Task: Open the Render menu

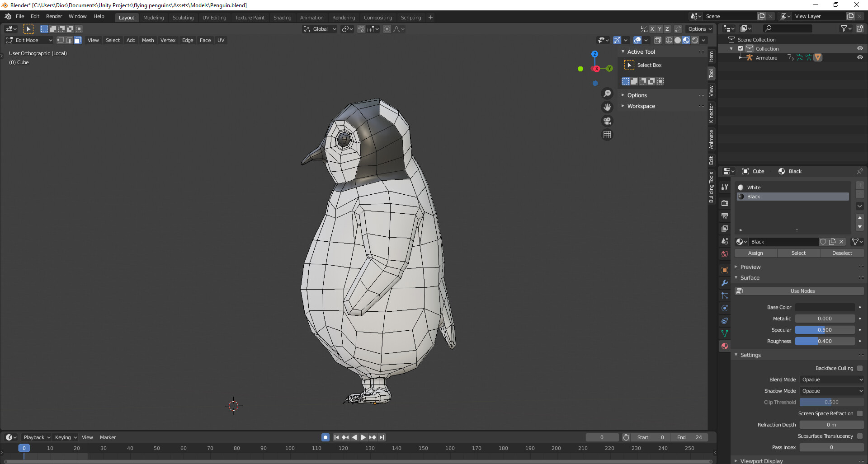Action: tap(54, 16)
